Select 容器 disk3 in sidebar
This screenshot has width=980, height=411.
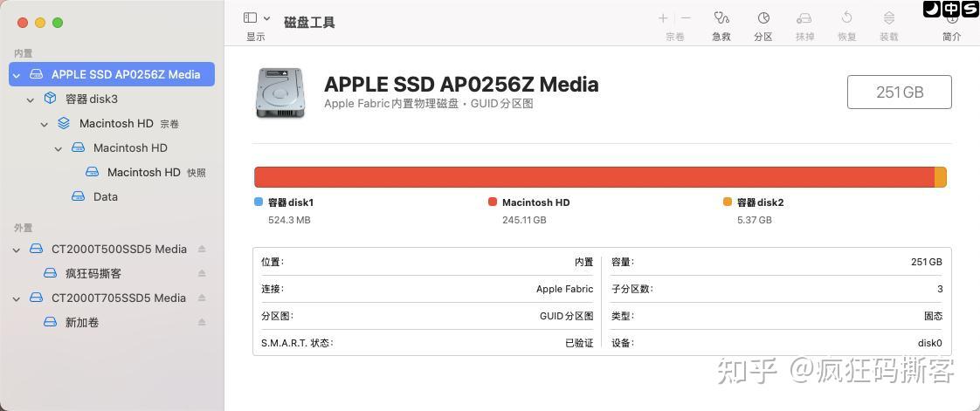click(x=91, y=99)
